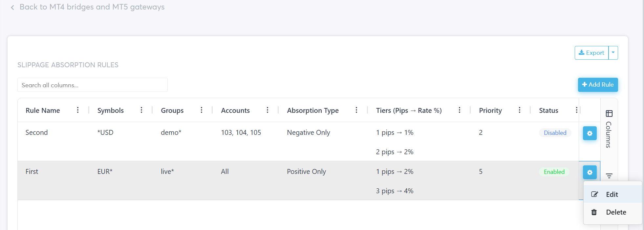Open the Priority column kebab menu

pos(520,110)
